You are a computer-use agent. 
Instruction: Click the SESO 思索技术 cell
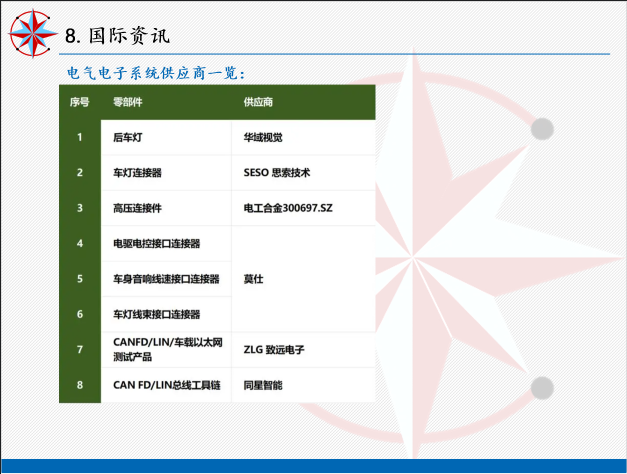pyautogui.click(x=277, y=172)
